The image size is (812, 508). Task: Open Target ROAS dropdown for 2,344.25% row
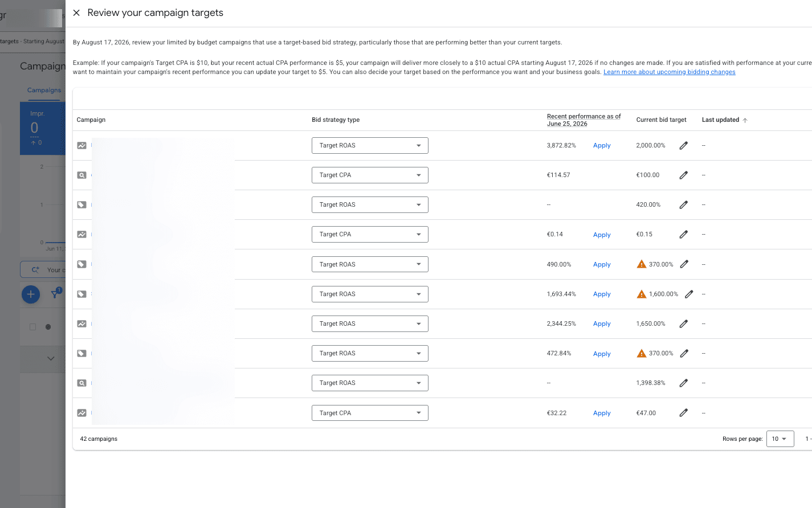[370, 323]
